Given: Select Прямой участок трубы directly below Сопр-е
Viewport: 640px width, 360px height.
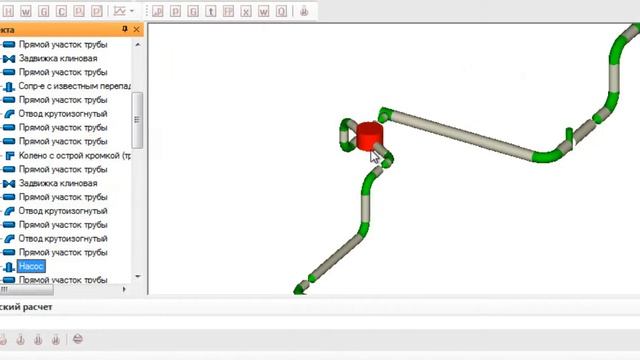Looking at the screenshot, I should tap(63, 100).
